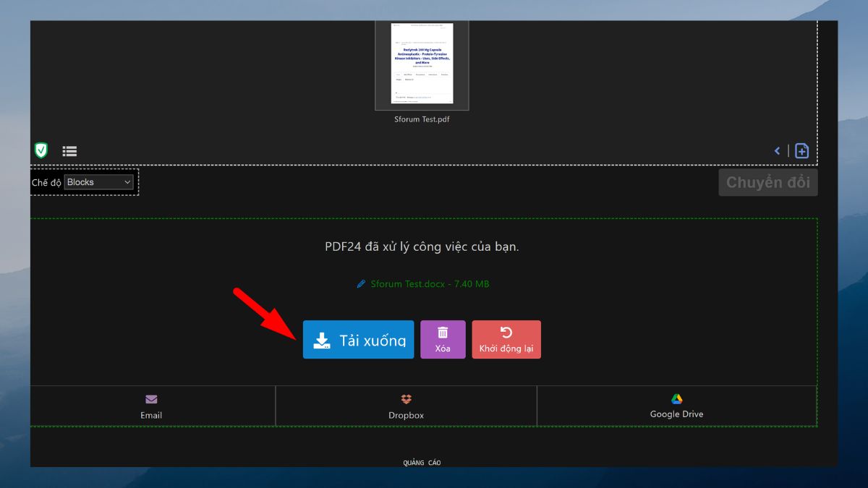Click the Sforum Test.docx - 7.40 MB link
868x488 pixels.
click(430, 284)
